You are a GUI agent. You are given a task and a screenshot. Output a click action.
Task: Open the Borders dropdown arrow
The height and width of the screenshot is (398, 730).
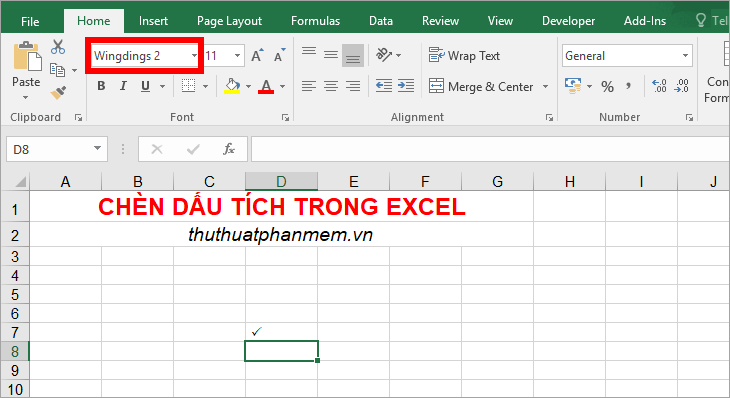tap(205, 86)
